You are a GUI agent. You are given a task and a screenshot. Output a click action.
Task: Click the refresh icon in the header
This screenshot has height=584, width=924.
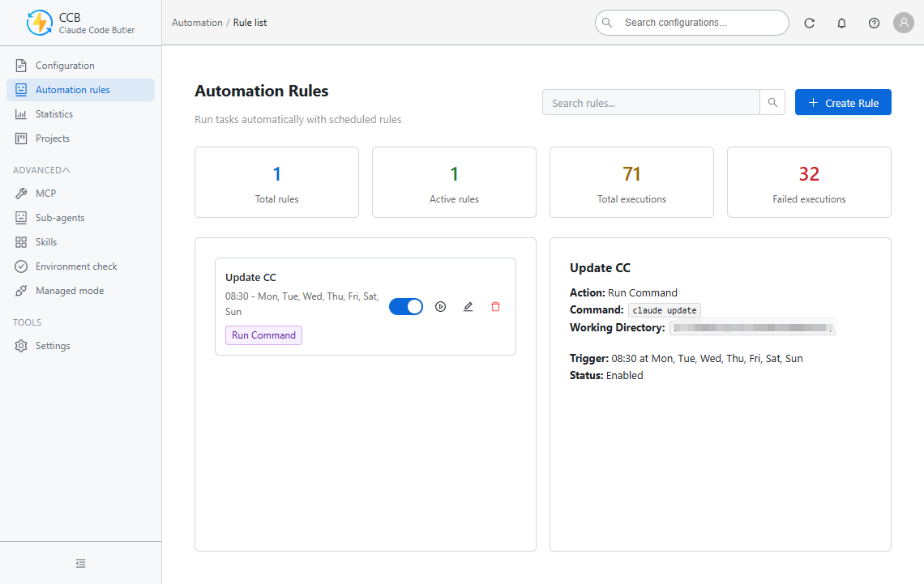pos(810,23)
